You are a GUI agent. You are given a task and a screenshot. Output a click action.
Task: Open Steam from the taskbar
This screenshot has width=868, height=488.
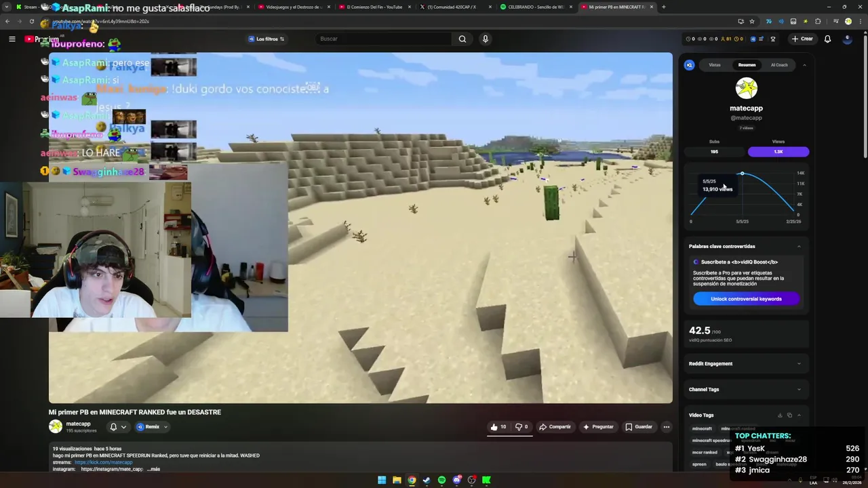pos(427,480)
